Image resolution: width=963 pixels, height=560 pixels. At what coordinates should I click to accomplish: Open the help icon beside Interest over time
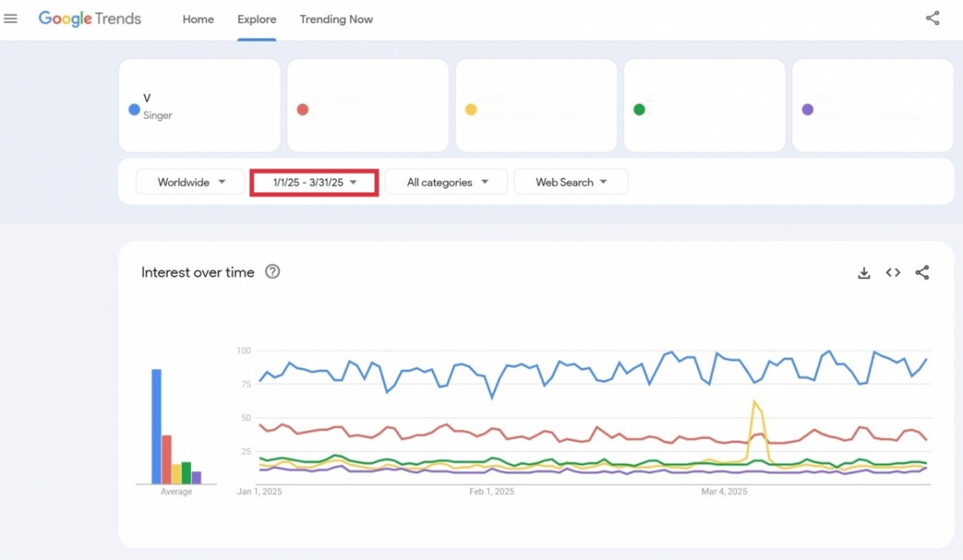click(273, 272)
